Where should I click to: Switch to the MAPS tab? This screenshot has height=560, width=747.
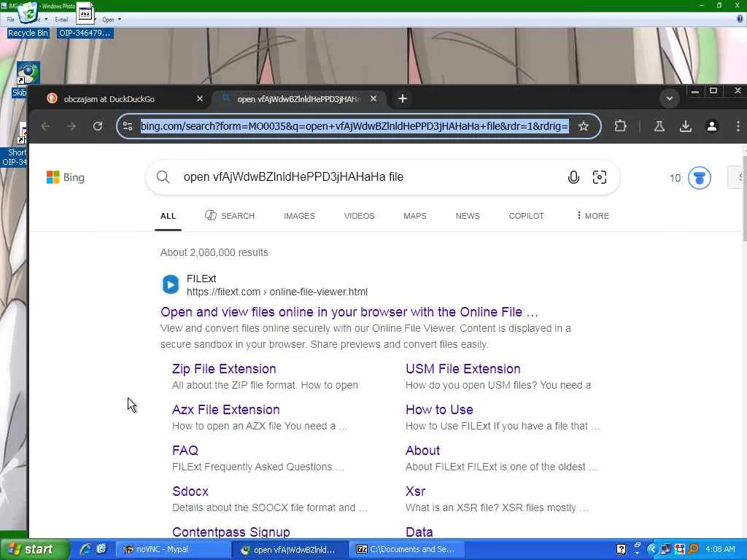coord(415,216)
